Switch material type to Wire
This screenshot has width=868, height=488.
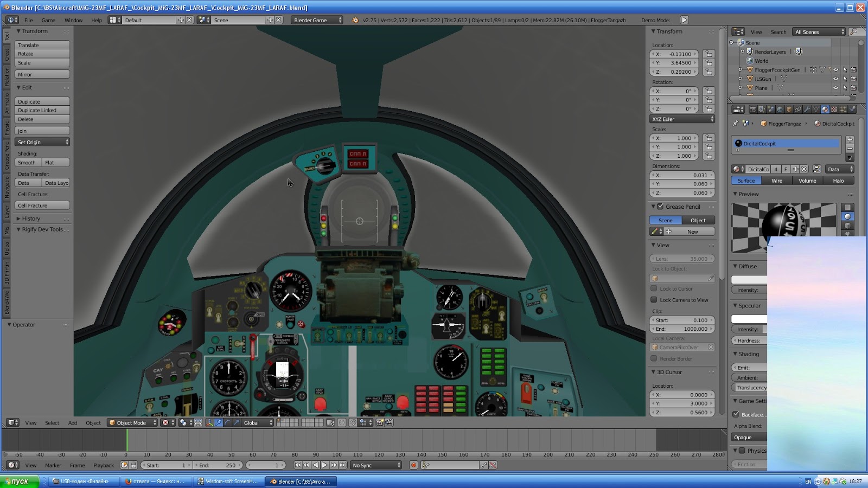pos(777,181)
